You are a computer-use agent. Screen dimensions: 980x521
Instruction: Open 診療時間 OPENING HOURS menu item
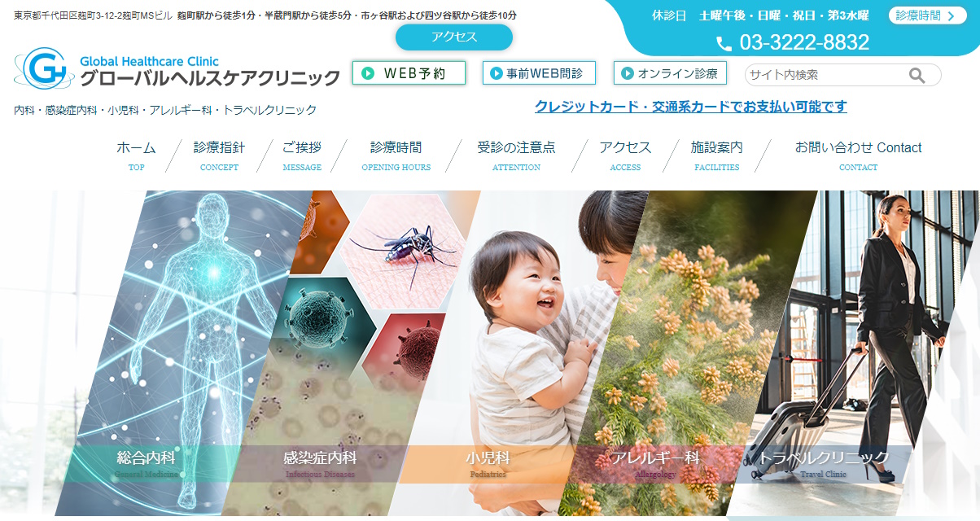[396, 155]
